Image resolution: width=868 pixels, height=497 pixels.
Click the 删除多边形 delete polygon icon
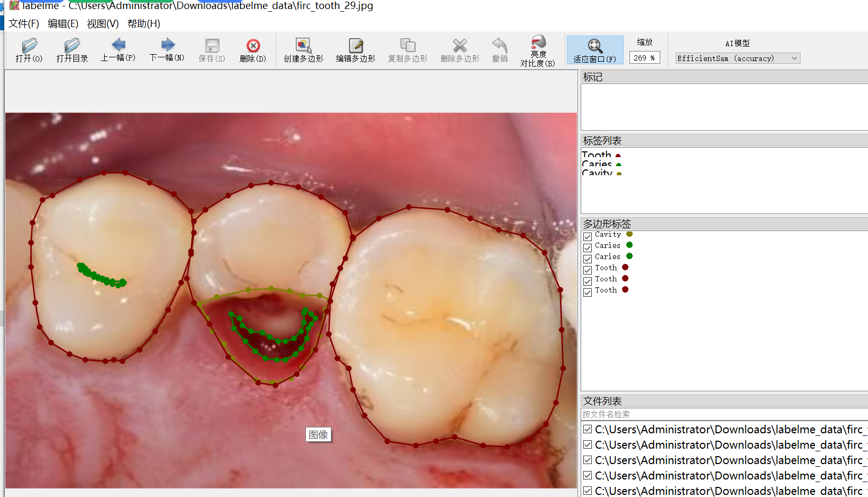click(459, 45)
